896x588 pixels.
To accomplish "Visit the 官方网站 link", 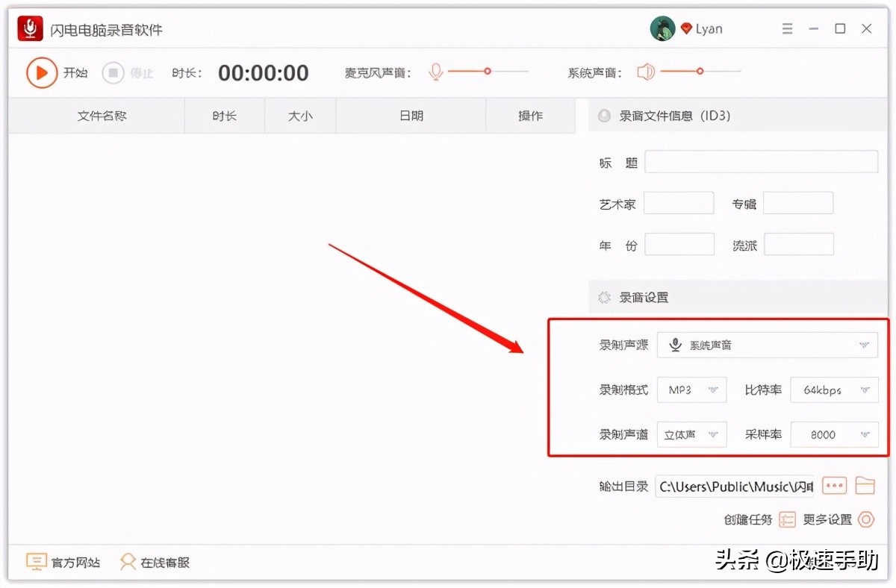I will click(x=63, y=562).
